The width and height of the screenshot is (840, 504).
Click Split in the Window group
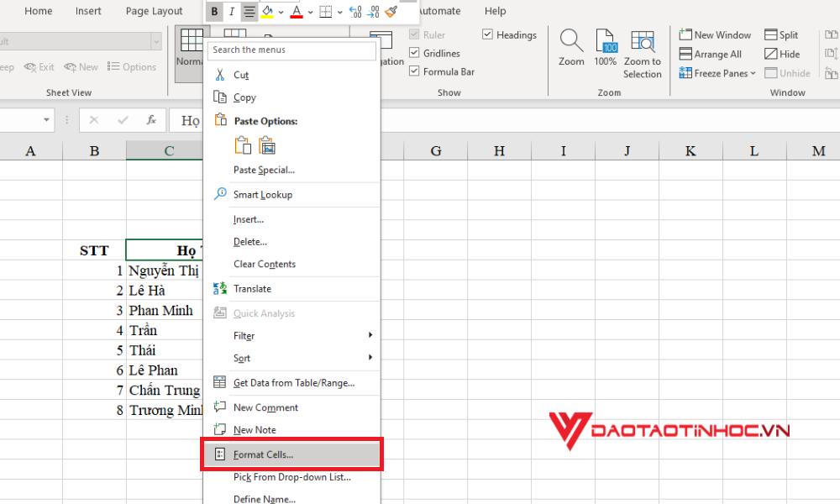(x=783, y=34)
